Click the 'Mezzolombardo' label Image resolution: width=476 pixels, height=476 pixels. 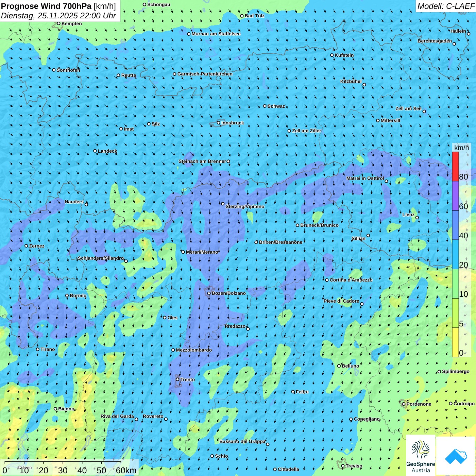194,350
